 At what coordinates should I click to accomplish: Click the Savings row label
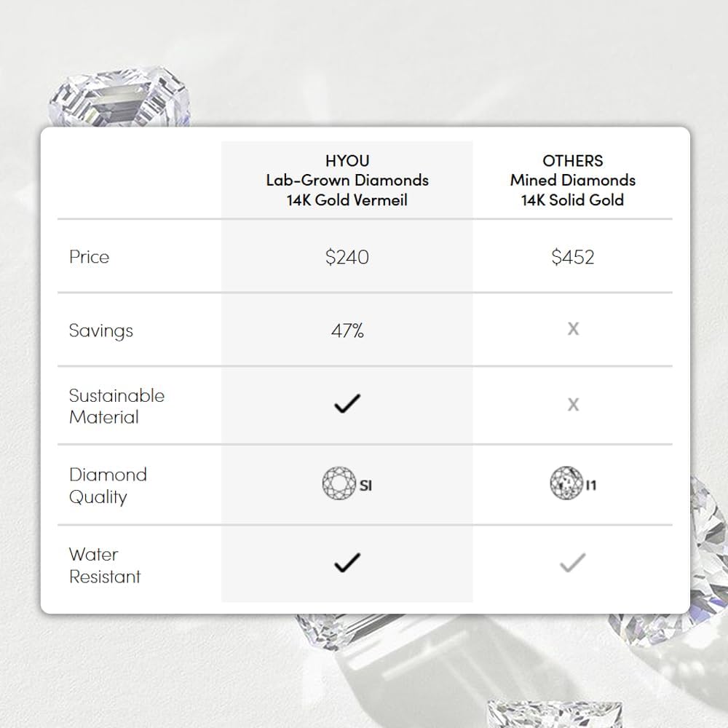pyautogui.click(x=101, y=331)
